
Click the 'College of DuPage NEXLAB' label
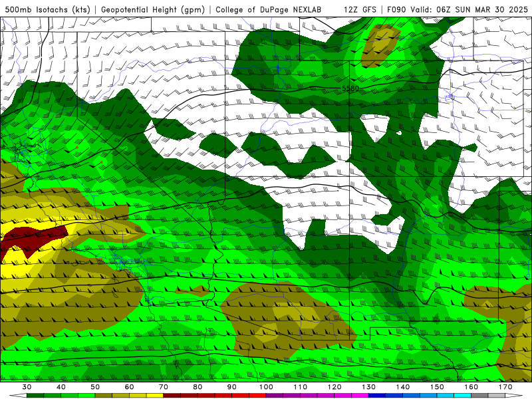[269, 9]
